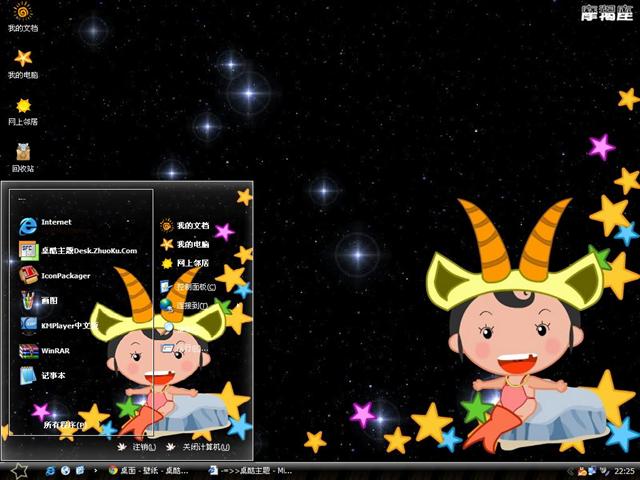Open 我的电脑 in start menu right pane
Image resolution: width=640 pixels, height=480 pixels.
coord(184,244)
